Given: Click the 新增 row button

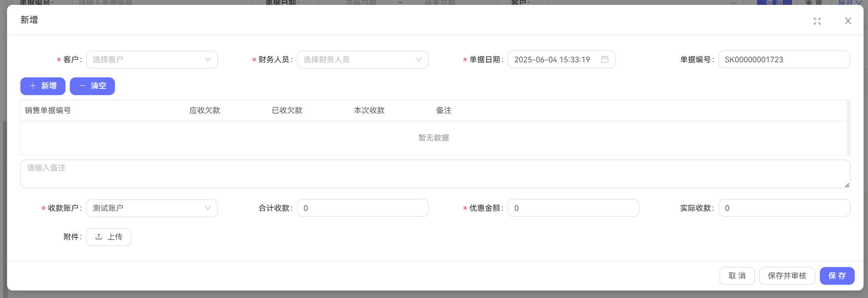Looking at the screenshot, I should point(43,86).
